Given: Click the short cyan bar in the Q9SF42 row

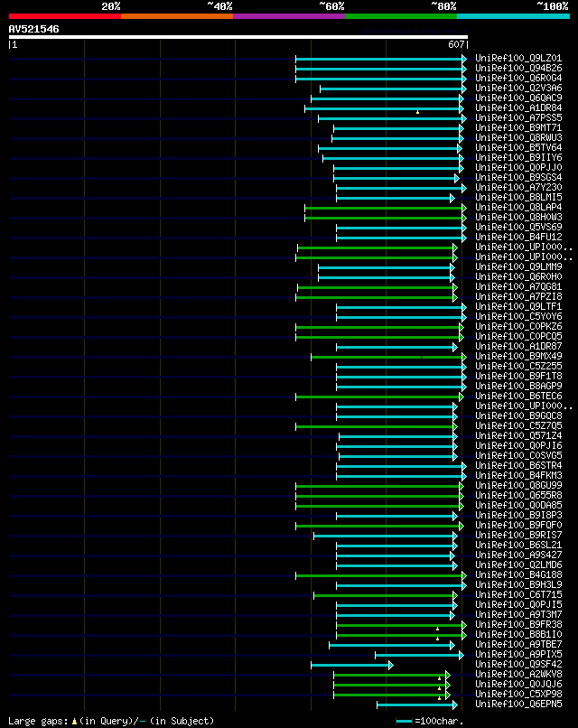Looking at the screenshot, I should pyautogui.click(x=350, y=666).
